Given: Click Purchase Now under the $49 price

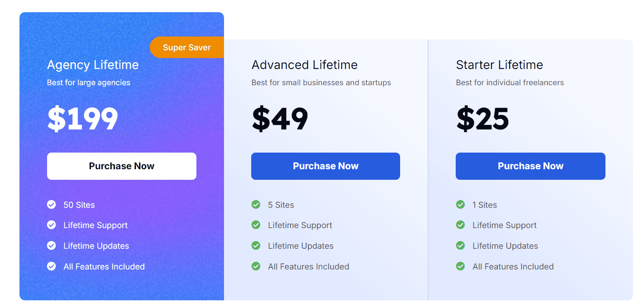Looking at the screenshot, I should 325,166.
